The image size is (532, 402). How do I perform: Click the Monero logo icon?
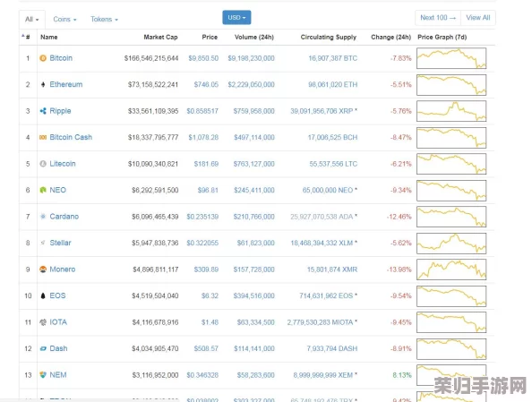[43, 269]
